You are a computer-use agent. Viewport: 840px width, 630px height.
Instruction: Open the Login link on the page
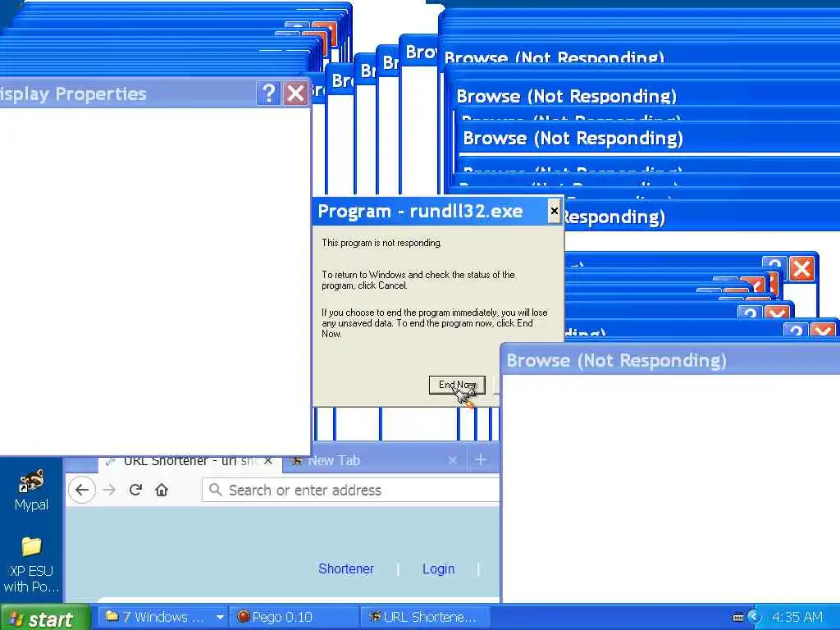point(438,568)
